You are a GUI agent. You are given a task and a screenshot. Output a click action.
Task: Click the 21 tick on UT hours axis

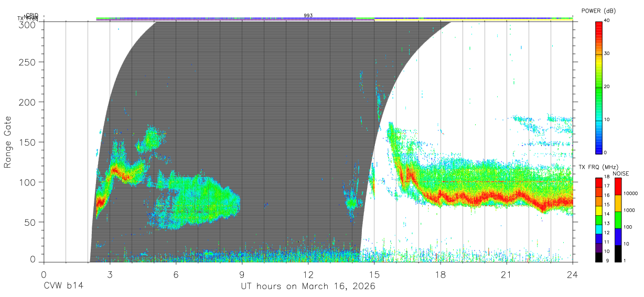tap(507, 274)
